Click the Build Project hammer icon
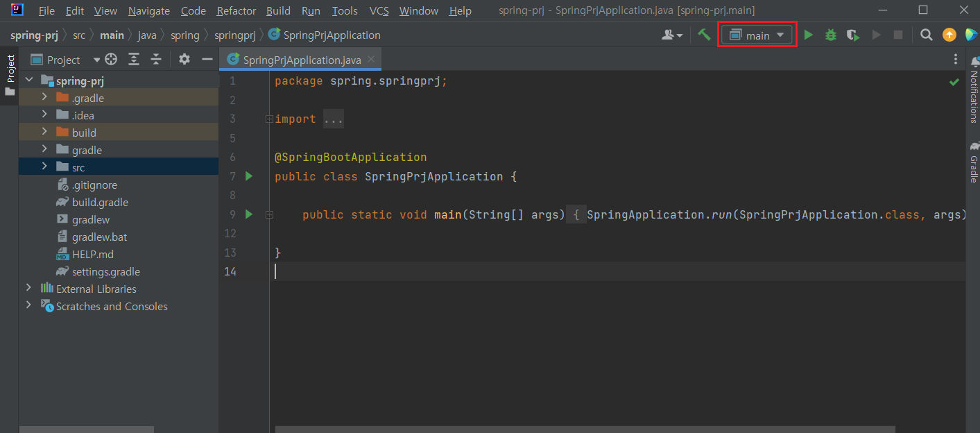This screenshot has width=980, height=433. point(704,35)
